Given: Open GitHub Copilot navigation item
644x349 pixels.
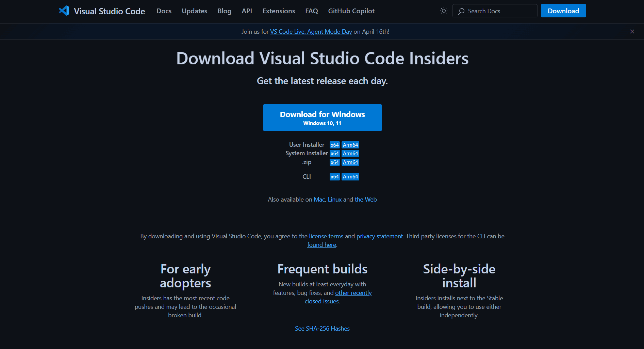Looking at the screenshot, I should [x=351, y=11].
